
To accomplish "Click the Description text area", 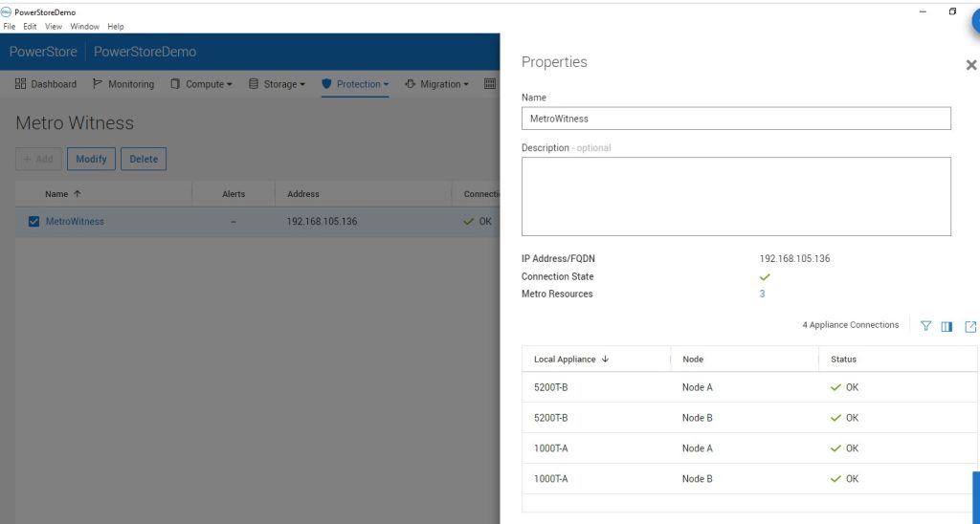I will [735, 196].
